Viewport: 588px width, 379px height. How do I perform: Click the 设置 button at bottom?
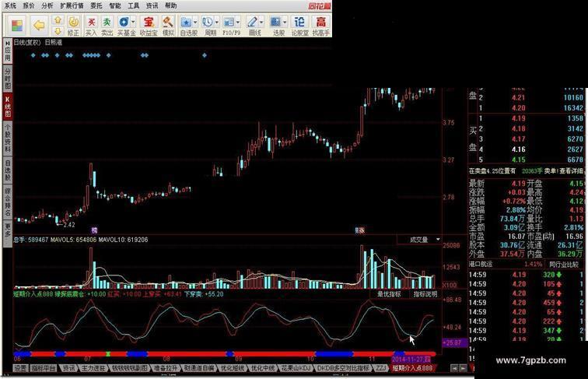20,368
